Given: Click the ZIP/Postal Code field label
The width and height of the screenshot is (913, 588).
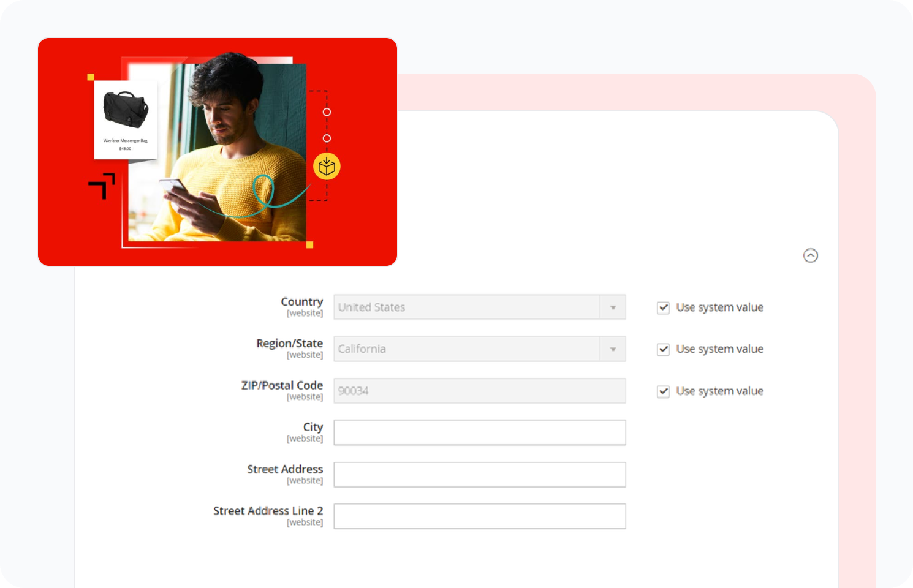Looking at the screenshot, I should click(x=282, y=385).
